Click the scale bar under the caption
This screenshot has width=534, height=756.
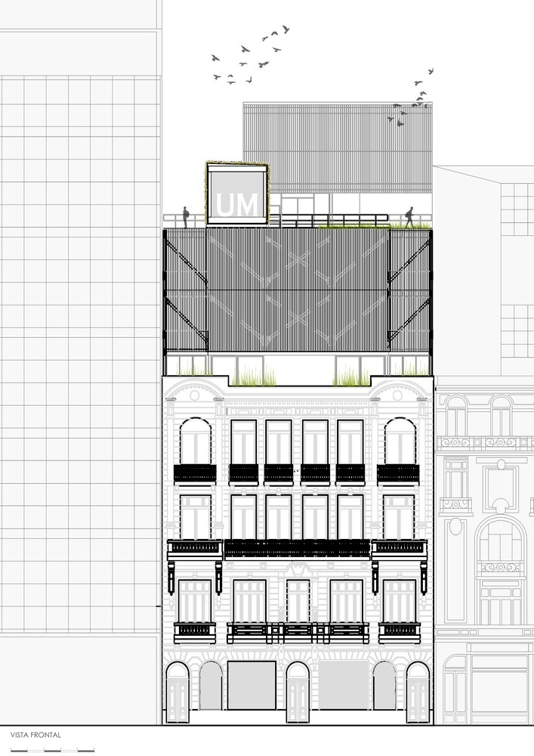(x=52, y=750)
